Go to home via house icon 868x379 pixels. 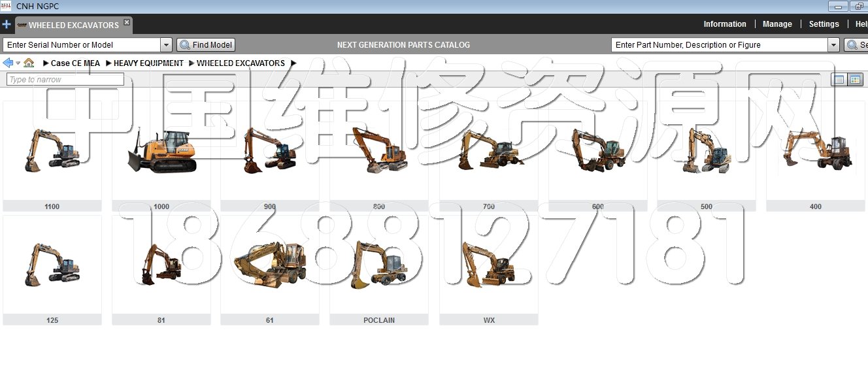click(x=29, y=63)
